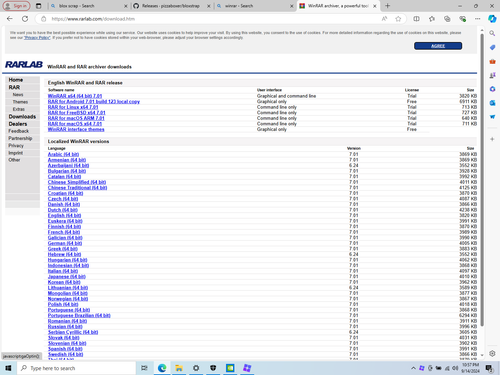Open the Favorites list icon
The height and width of the screenshot is (375, 500).
click(x=432, y=19)
